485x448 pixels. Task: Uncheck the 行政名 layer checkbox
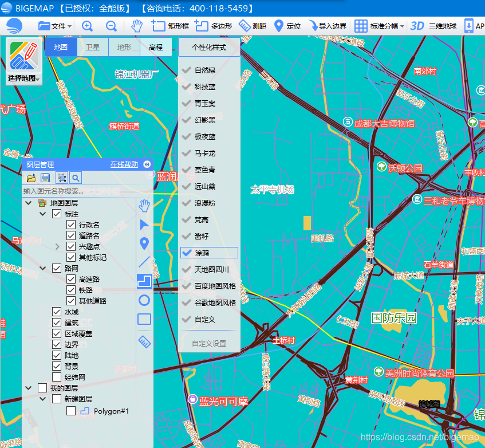pyautogui.click(x=71, y=225)
